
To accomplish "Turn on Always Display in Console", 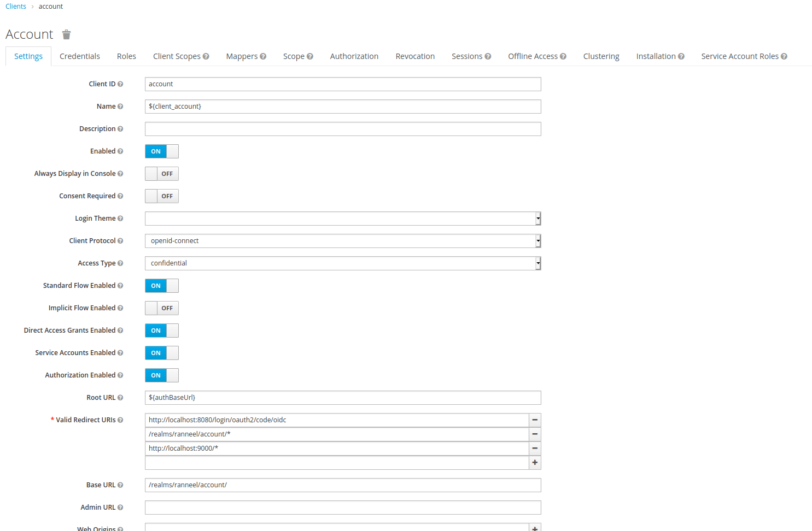I will [x=161, y=173].
